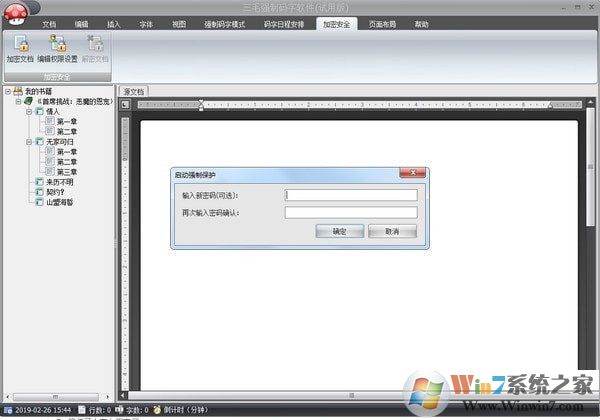Click the 2019-02-26 15:44 date text

coord(43,410)
